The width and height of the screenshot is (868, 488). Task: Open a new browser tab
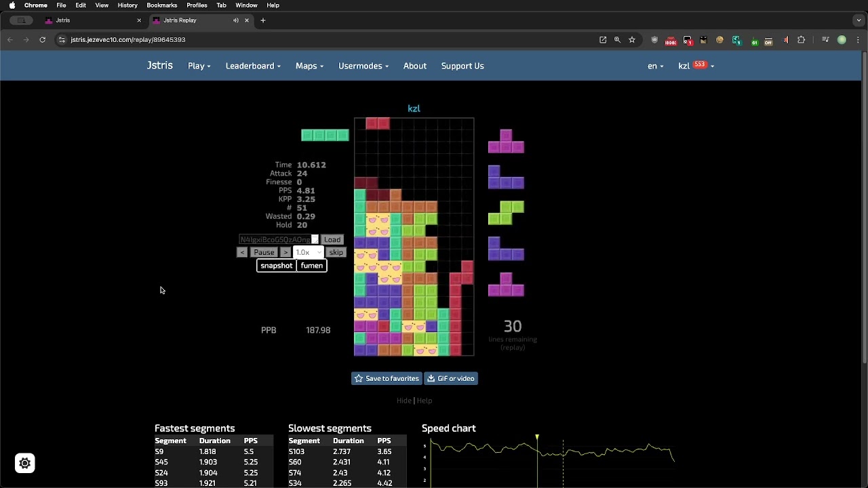click(263, 20)
